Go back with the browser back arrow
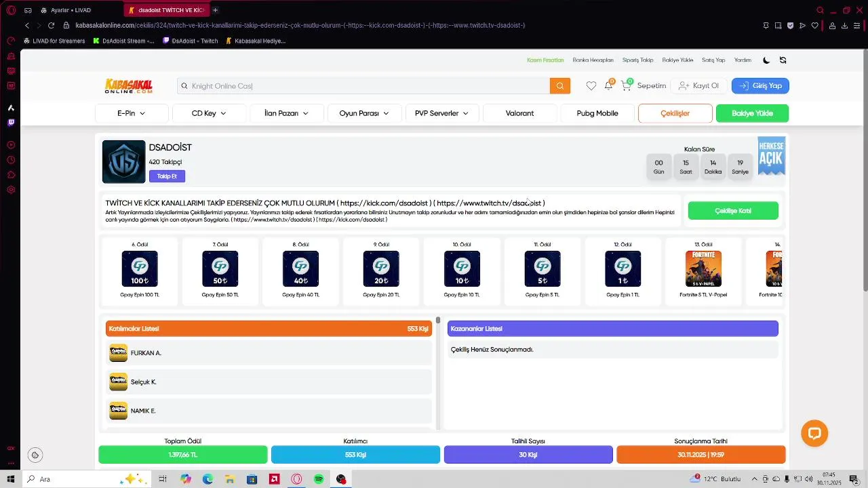 (27, 25)
